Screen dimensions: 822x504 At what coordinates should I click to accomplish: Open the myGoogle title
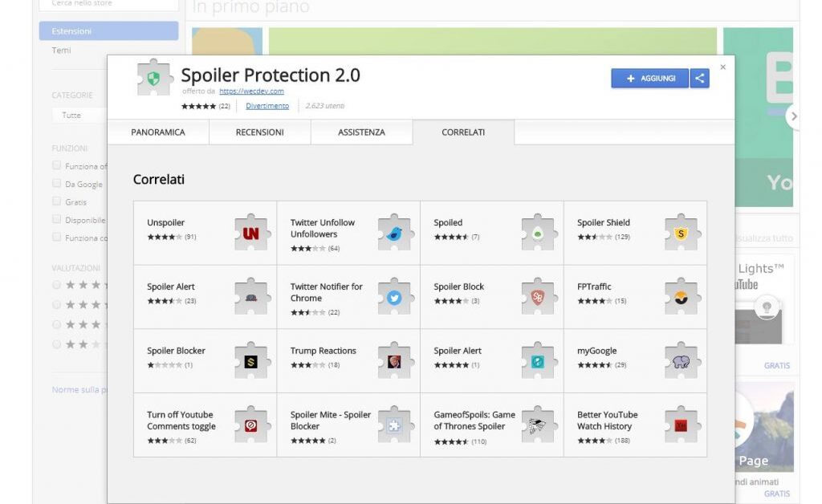pyautogui.click(x=596, y=351)
